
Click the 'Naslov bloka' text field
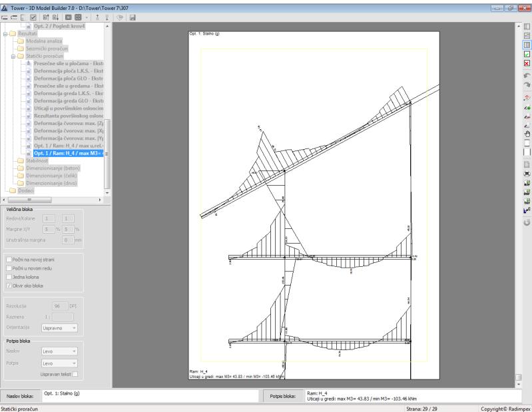click(x=150, y=396)
